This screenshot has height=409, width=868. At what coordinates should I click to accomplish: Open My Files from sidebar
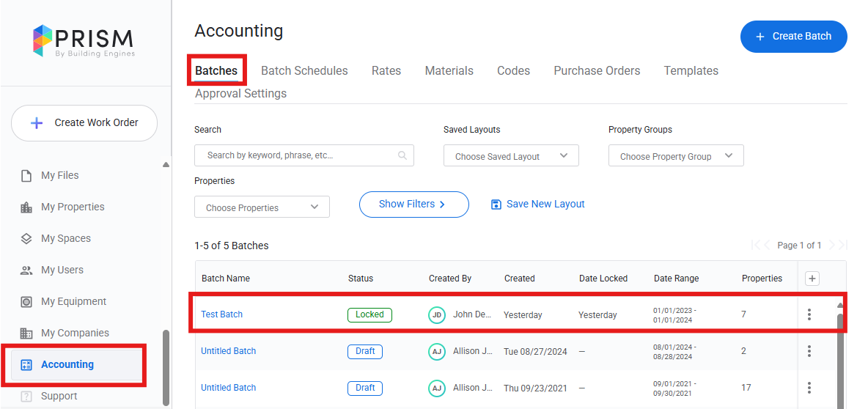click(59, 176)
